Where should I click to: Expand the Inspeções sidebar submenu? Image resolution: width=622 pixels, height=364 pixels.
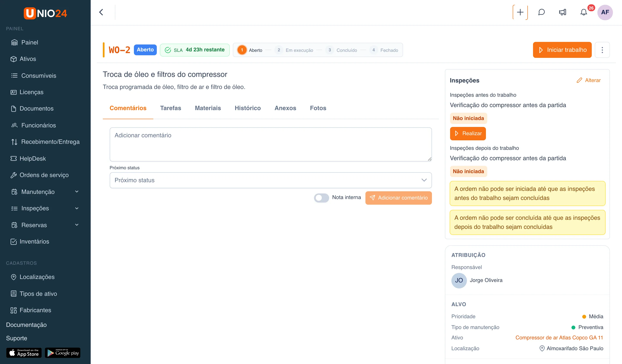(45, 208)
